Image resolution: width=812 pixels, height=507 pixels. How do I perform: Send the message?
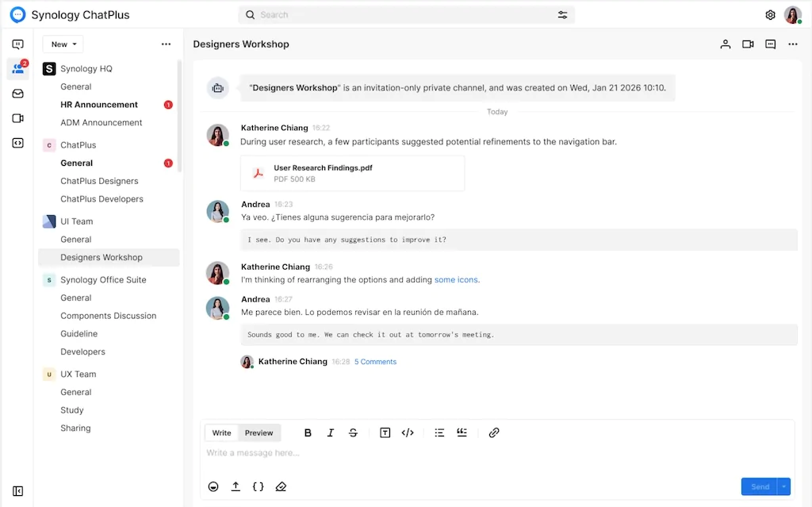[x=759, y=487]
